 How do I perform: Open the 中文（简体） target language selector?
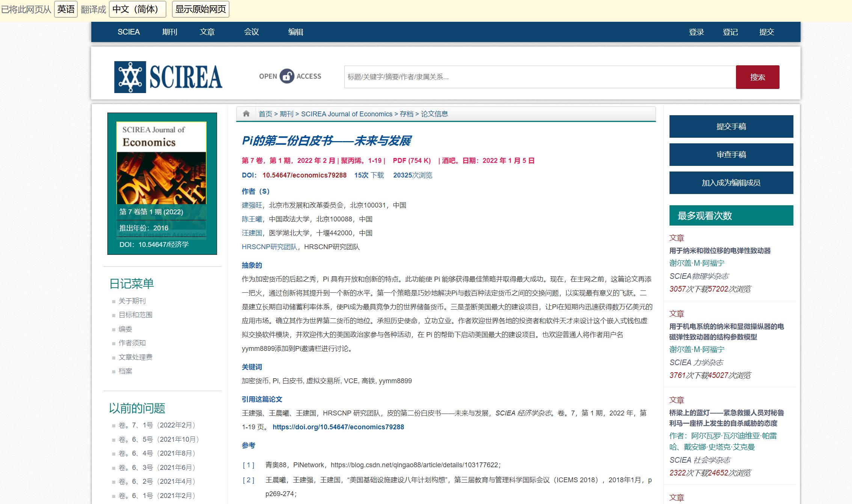click(137, 9)
